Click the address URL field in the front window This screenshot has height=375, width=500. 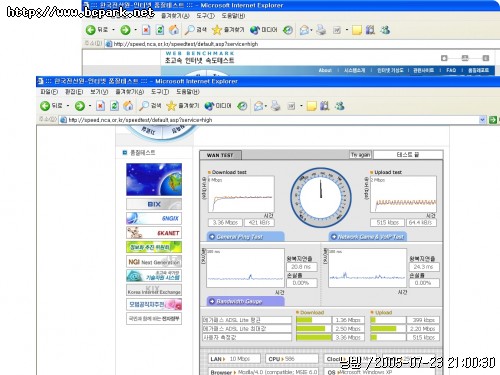pos(272,120)
